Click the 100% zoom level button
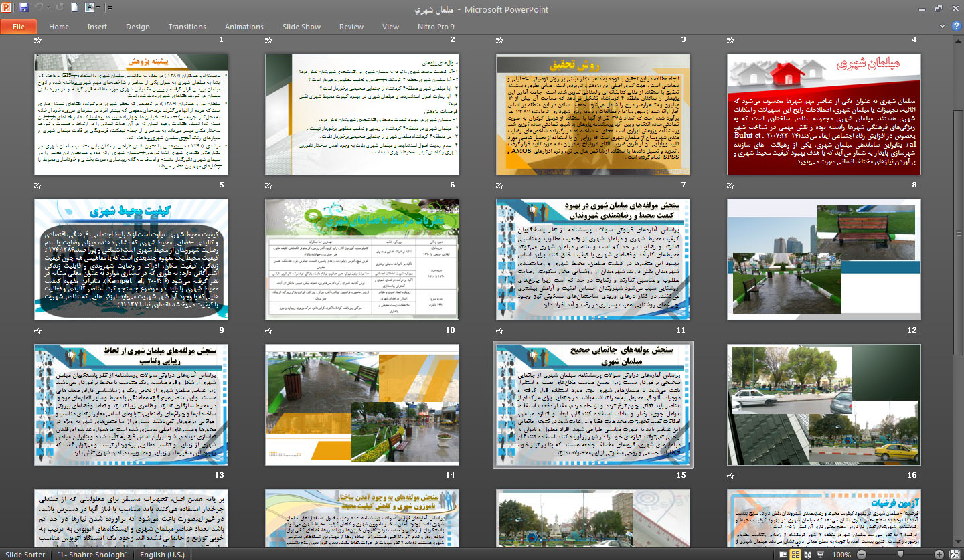 tap(841, 555)
